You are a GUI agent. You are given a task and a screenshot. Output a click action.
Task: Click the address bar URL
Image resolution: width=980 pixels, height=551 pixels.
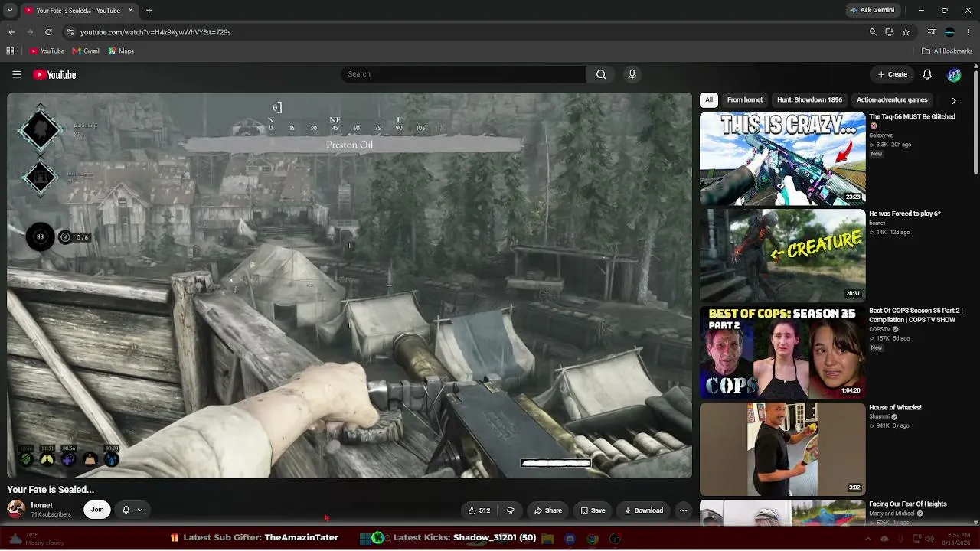pos(155,32)
